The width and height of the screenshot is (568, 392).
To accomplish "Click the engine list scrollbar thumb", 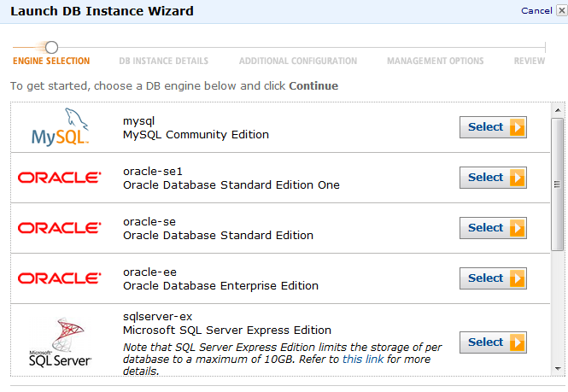I will click(x=558, y=184).
